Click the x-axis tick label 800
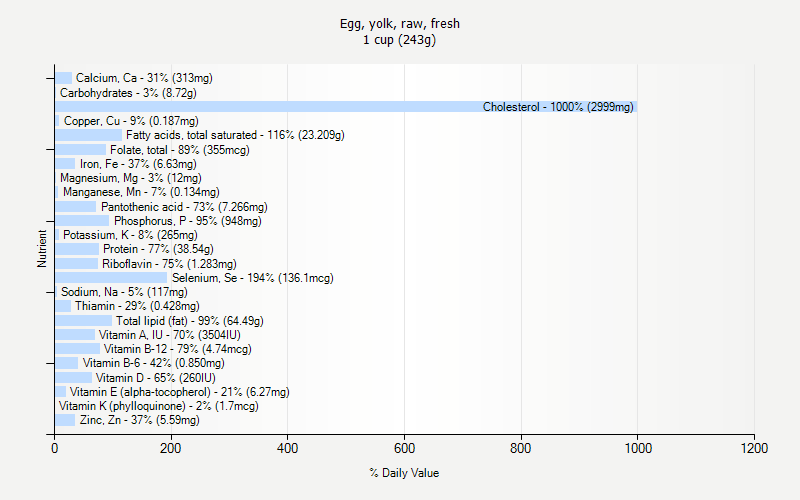 coord(521,448)
